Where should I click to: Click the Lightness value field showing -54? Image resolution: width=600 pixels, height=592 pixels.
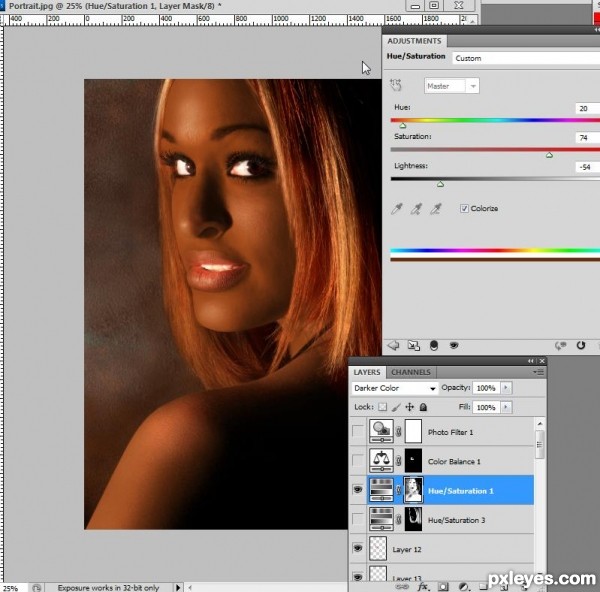tap(587, 167)
